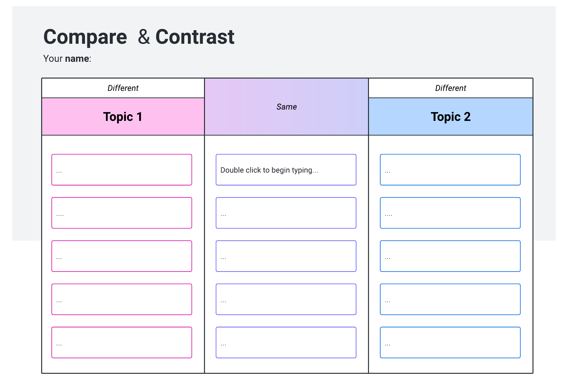
Task: Click the Different label above Topic 2
Action: click(x=450, y=88)
